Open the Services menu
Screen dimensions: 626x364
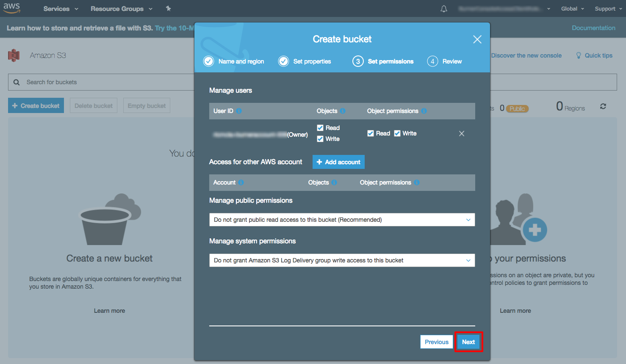tap(57, 8)
